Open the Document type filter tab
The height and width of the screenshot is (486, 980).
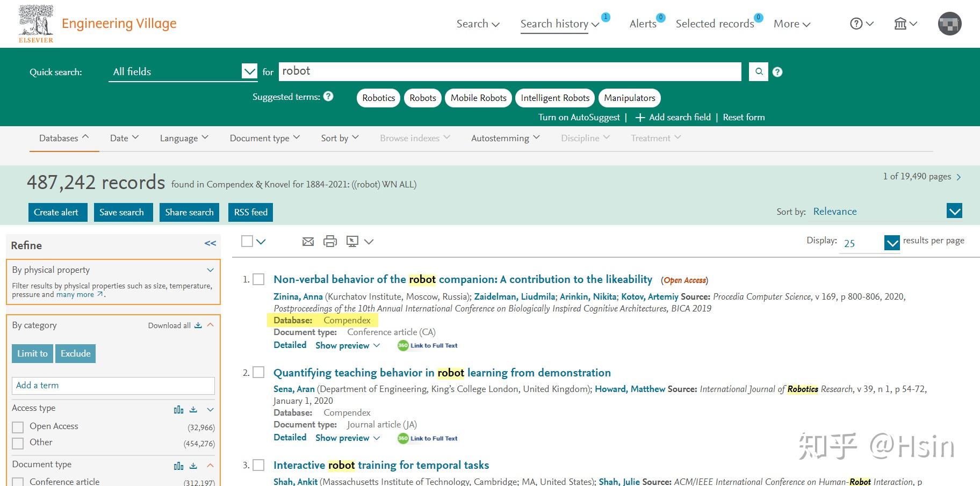[x=265, y=138]
